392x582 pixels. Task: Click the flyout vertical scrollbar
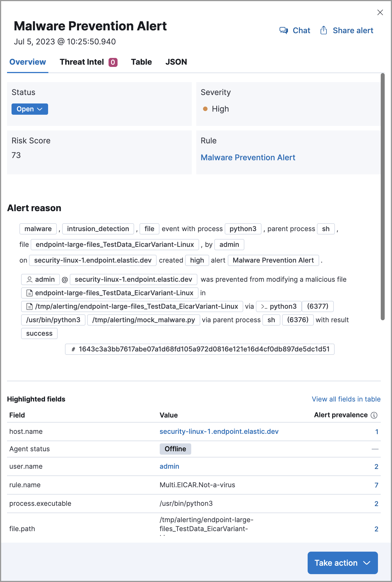coord(382,197)
